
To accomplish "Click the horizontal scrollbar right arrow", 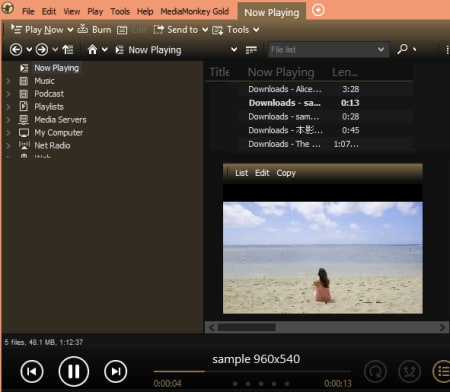I will (x=442, y=327).
